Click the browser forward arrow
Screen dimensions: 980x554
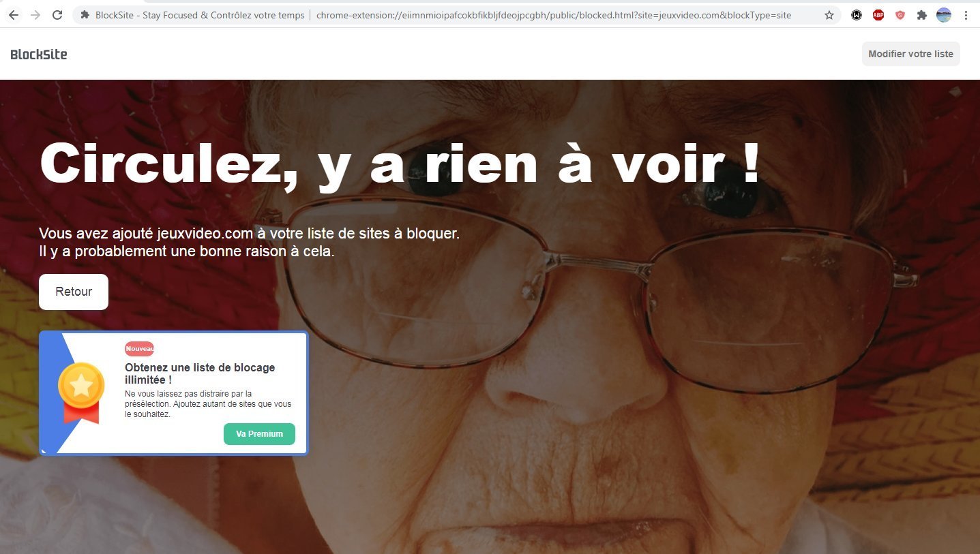(x=35, y=15)
